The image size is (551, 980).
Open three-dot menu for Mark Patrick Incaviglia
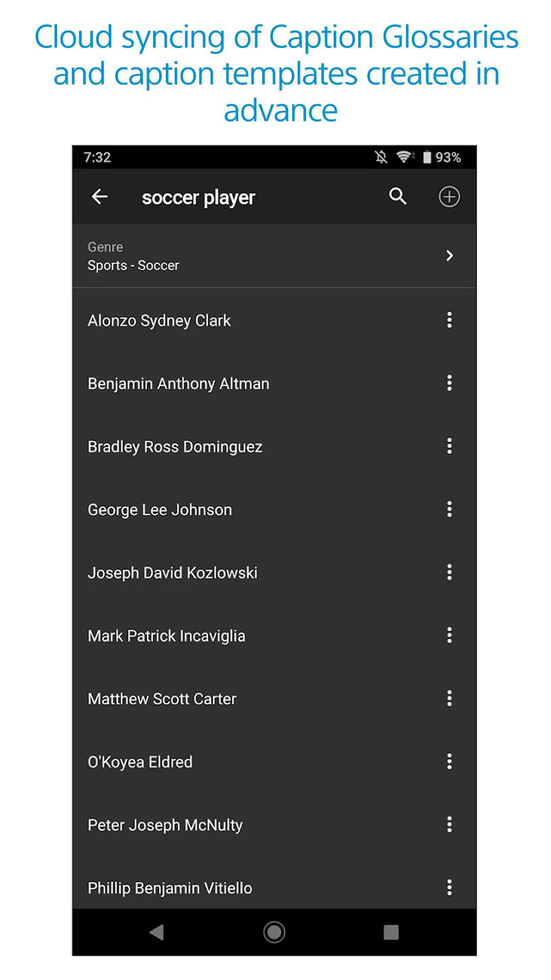pyautogui.click(x=449, y=635)
